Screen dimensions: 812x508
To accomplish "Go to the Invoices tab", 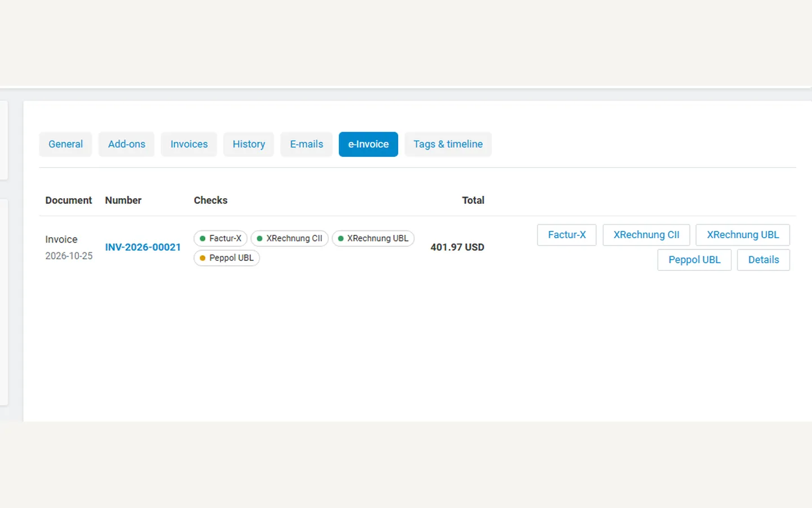I will pos(189,144).
